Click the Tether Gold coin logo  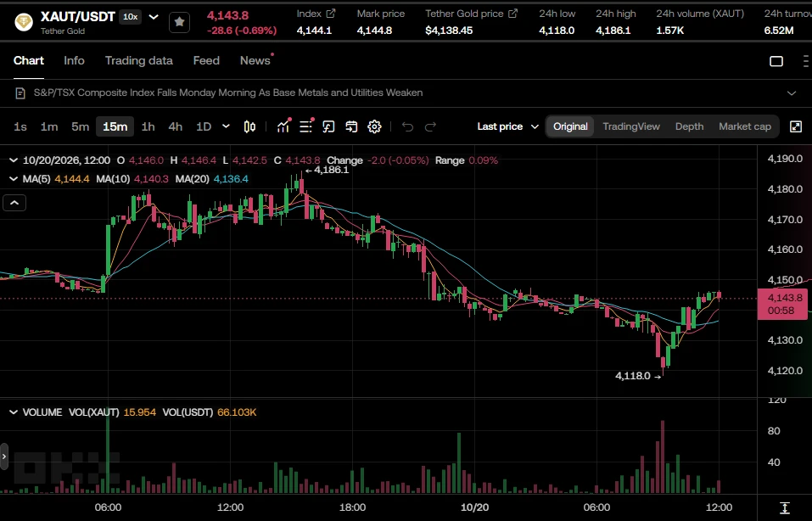[x=24, y=22]
